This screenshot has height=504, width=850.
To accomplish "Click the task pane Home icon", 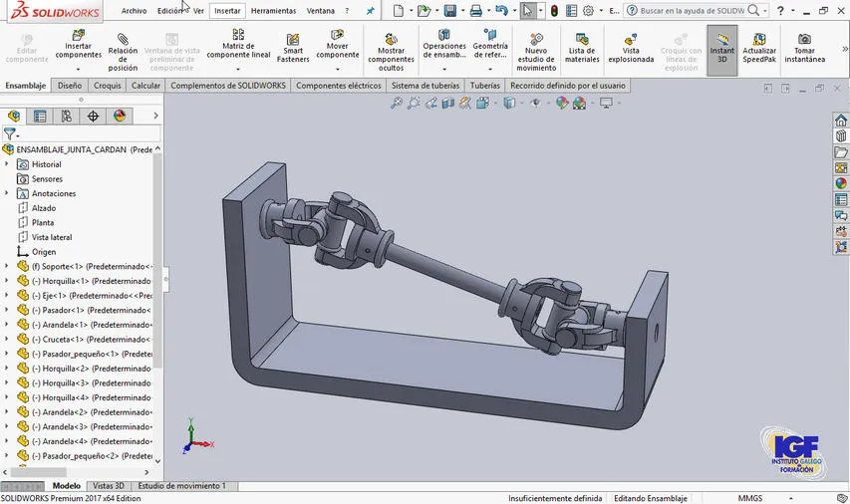I will click(x=841, y=121).
